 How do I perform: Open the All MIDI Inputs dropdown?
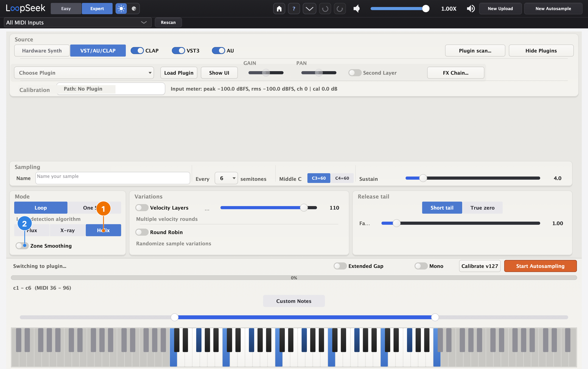click(78, 22)
